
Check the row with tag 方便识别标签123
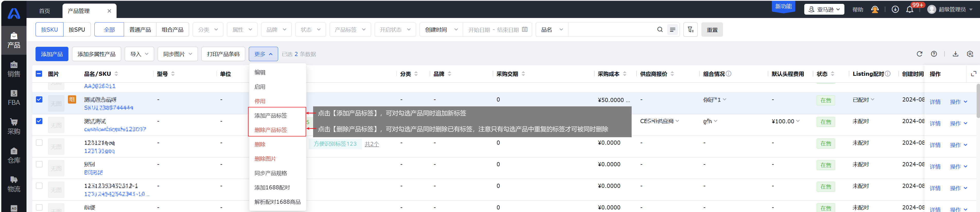[39, 143]
